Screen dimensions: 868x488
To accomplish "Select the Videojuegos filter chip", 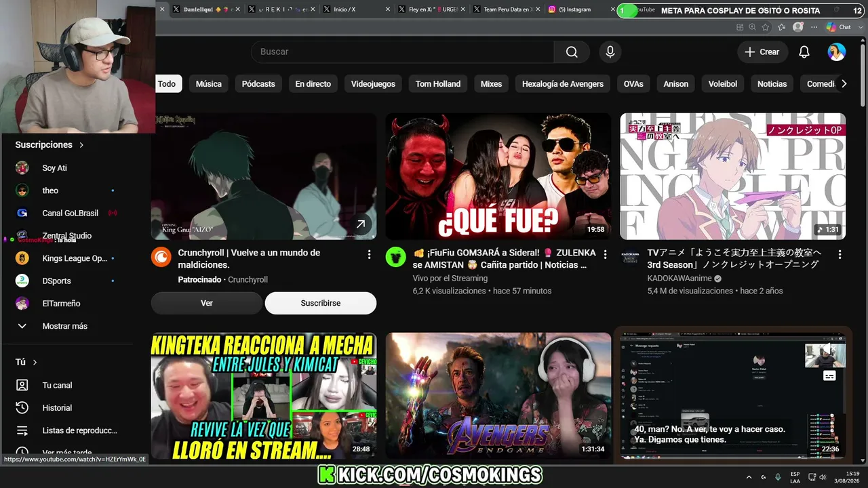I will [x=373, y=84].
